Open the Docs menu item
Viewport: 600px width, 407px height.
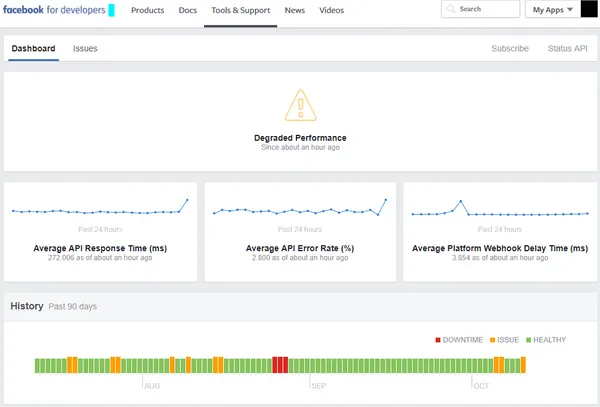(187, 10)
